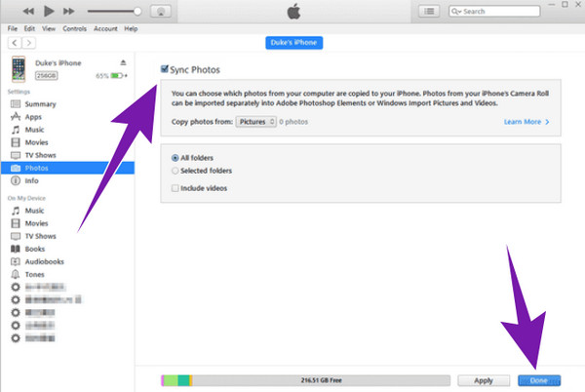Click the 0 photos count text
Image resolution: width=585 pixels, height=392 pixels.
tap(293, 122)
